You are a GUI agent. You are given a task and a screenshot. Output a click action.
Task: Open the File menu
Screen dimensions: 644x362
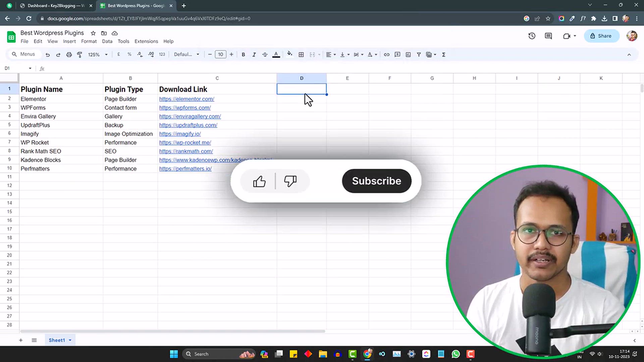(24, 41)
